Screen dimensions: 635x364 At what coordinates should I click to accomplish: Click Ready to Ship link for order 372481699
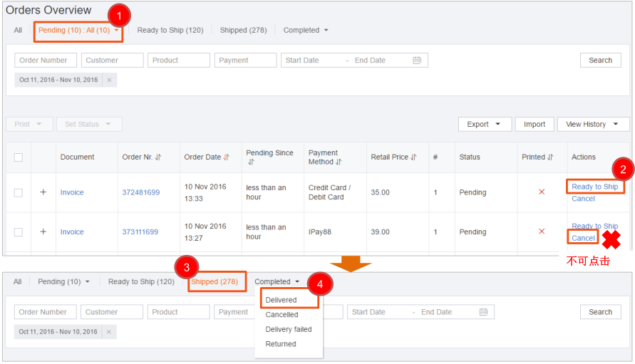click(x=594, y=187)
